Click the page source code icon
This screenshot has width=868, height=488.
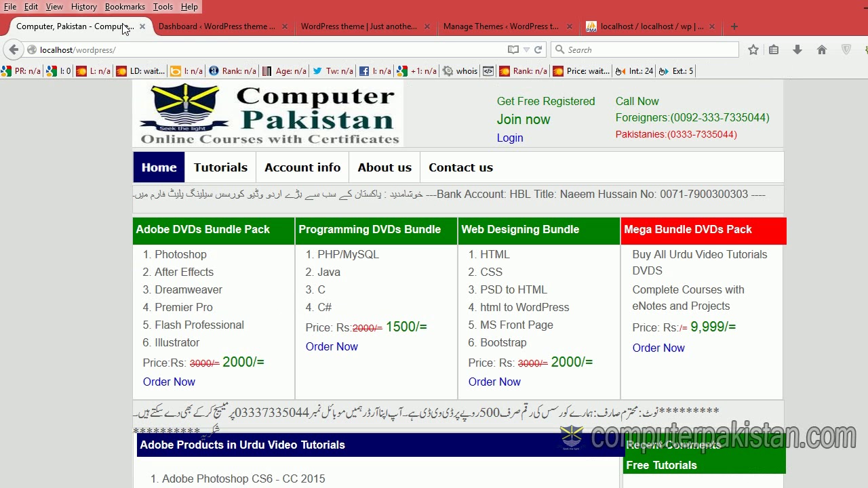pyautogui.click(x=488, y=70)
